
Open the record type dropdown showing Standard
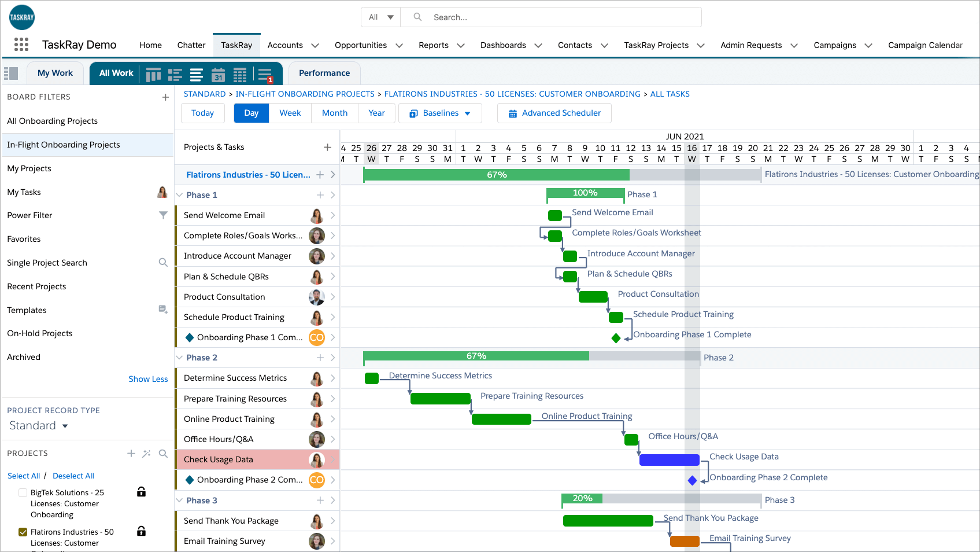click(x=38, y=425)
